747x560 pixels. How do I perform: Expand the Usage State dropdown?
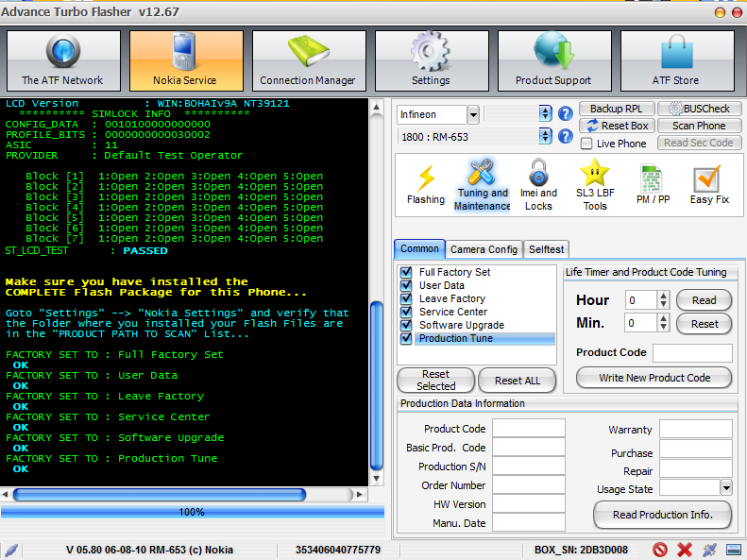(x=725, y=488)
